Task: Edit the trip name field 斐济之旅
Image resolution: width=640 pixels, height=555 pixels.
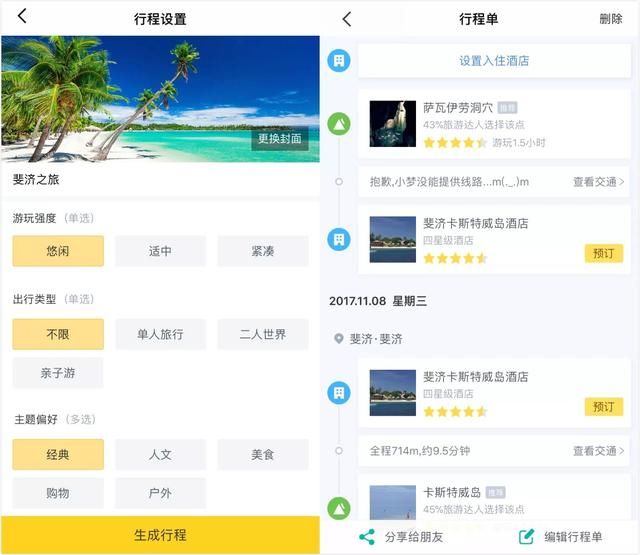Action: [160, 180]
